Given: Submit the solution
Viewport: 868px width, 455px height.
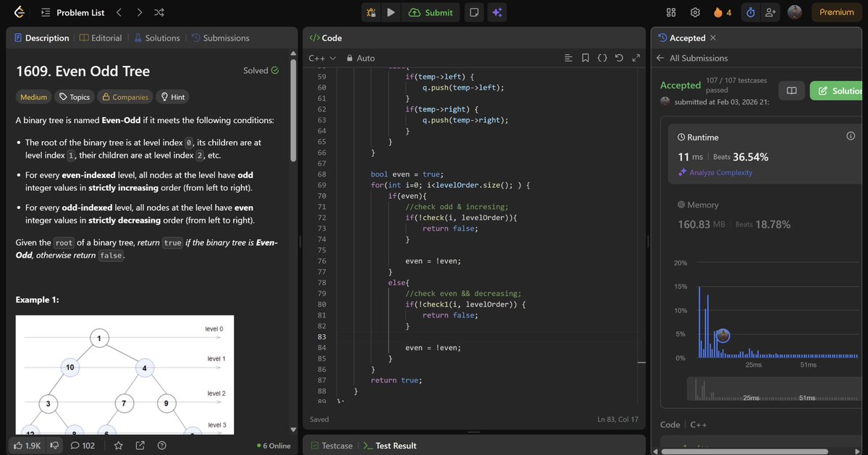Looking at the screenshot, I should pos(431,12).
